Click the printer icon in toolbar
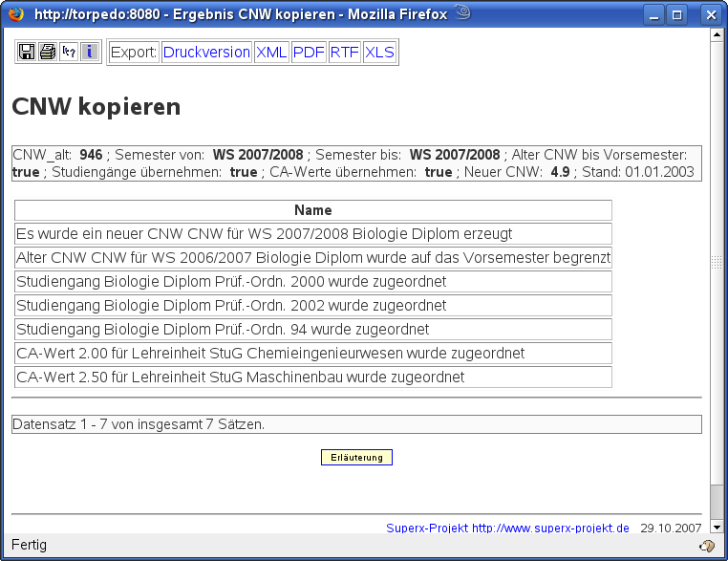Screen dimensions: 728x561 click(x=48, y=52)
